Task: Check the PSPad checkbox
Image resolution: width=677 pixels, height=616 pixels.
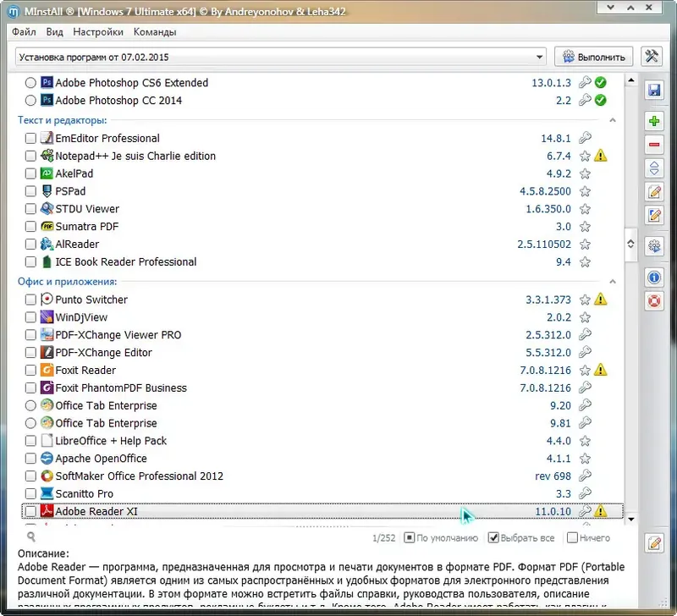Action: pos(30,190)
